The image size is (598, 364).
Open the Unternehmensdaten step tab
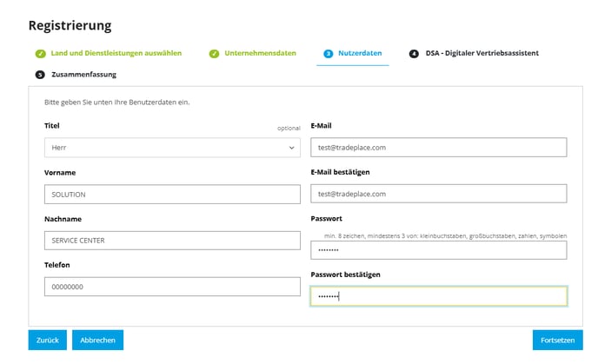[x=260, y=53]
